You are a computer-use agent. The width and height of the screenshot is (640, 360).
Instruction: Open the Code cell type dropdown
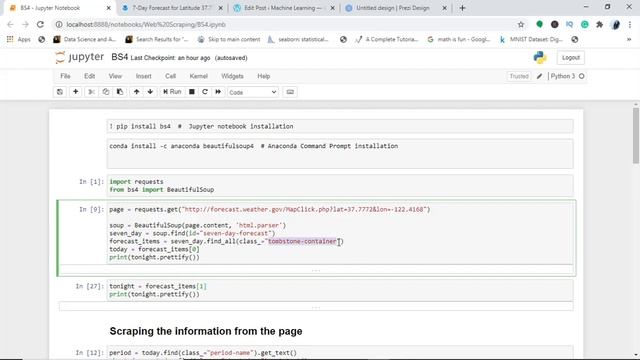(253, 92)
